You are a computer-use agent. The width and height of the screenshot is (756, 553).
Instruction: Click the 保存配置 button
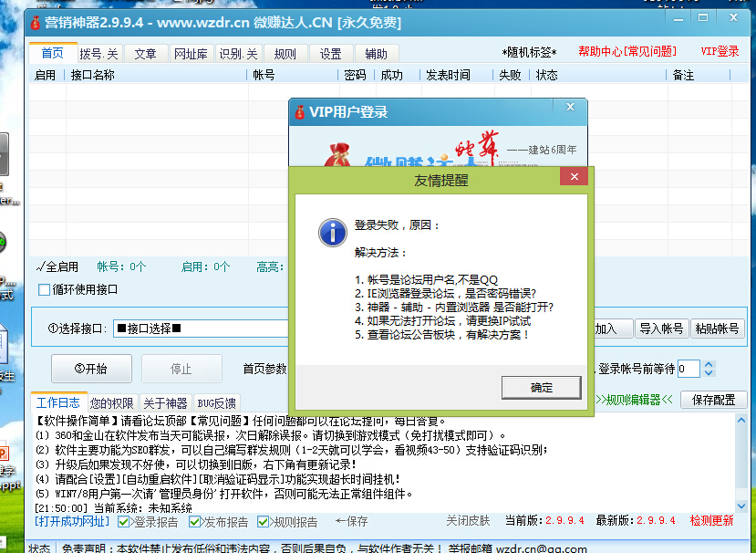click(x=712, y=400)
